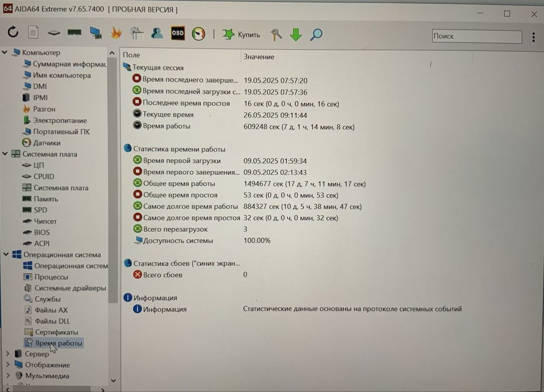Open the IPMI tree item
The width and height of the screenshot is (544, 392).
coord(35,97)
